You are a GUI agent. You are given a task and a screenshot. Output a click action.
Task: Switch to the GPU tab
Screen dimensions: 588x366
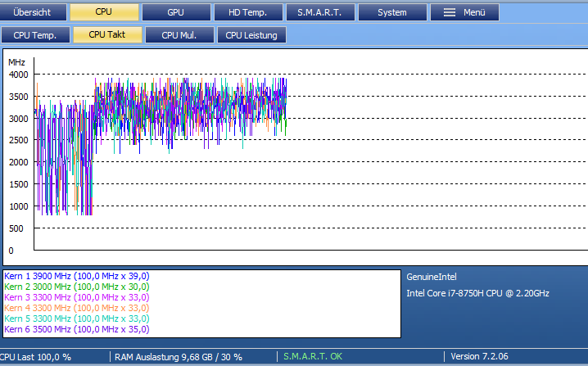176,12
